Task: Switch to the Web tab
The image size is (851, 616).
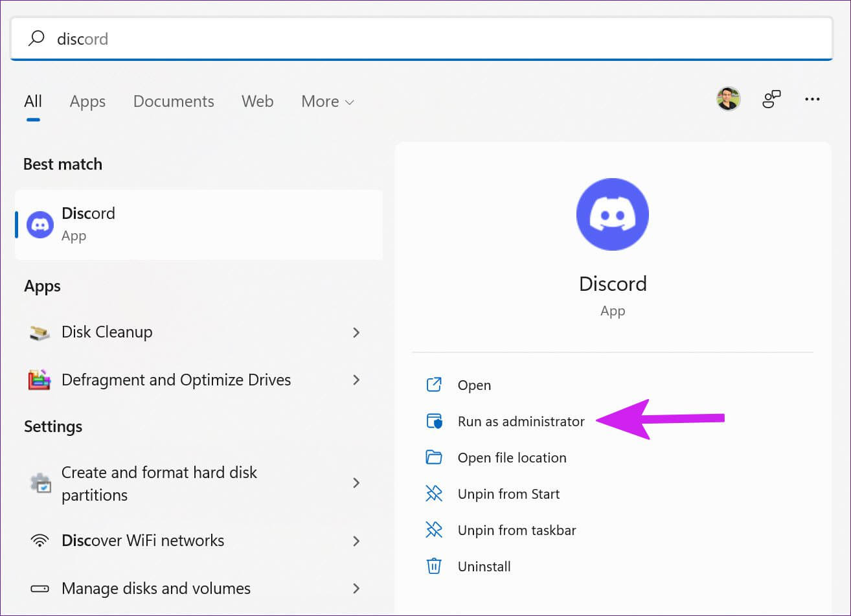Action: coord(257,102)
